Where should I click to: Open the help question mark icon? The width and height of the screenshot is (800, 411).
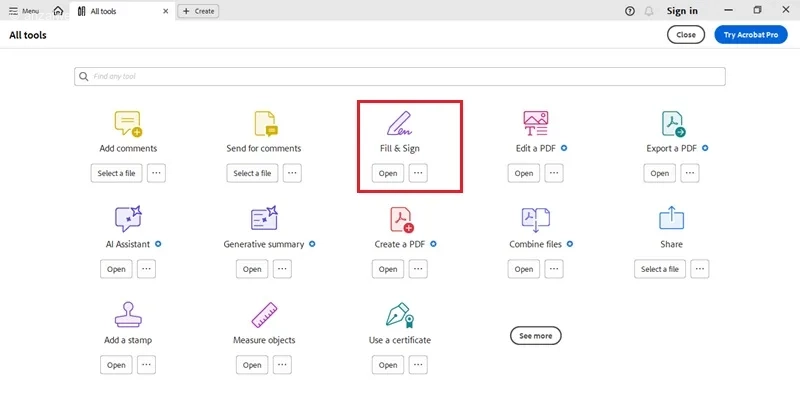pos(630,11)
